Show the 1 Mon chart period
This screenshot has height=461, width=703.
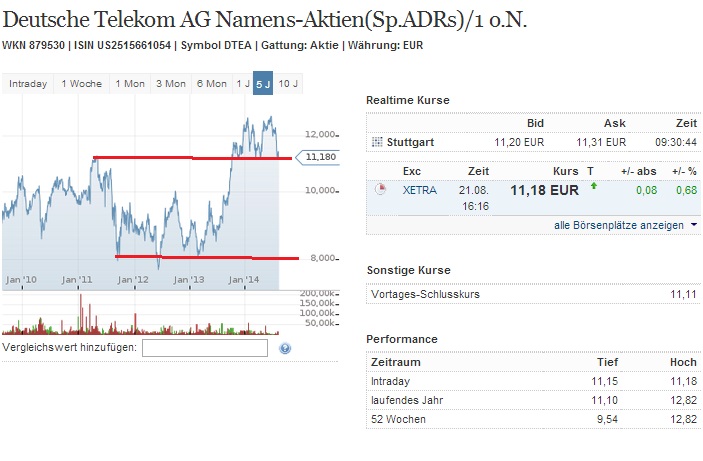click(130, 83)
